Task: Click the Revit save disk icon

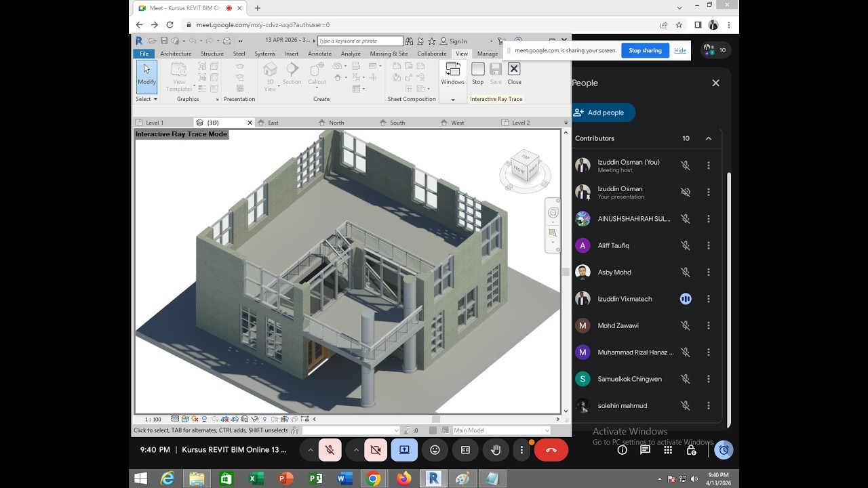Action: [164, 41]
